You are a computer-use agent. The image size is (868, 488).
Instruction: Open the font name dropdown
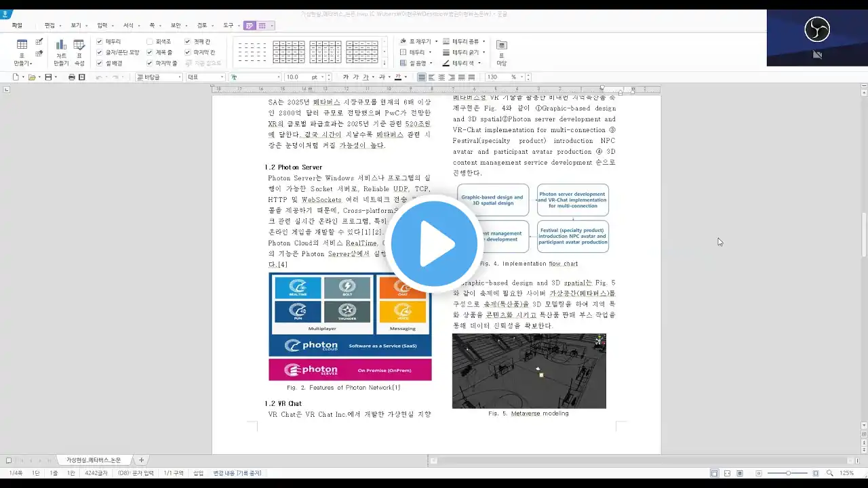pyautogui.click(x=255, y=77)
